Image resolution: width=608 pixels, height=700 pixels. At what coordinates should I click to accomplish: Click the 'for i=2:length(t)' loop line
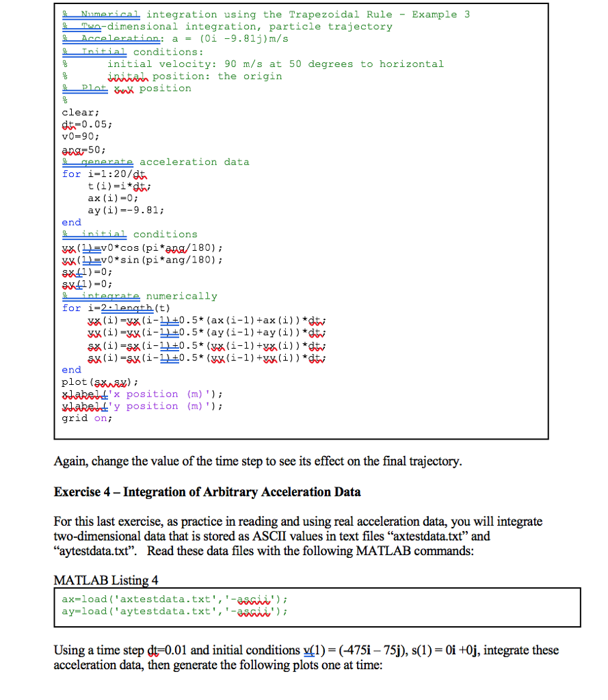pos(116,308)
